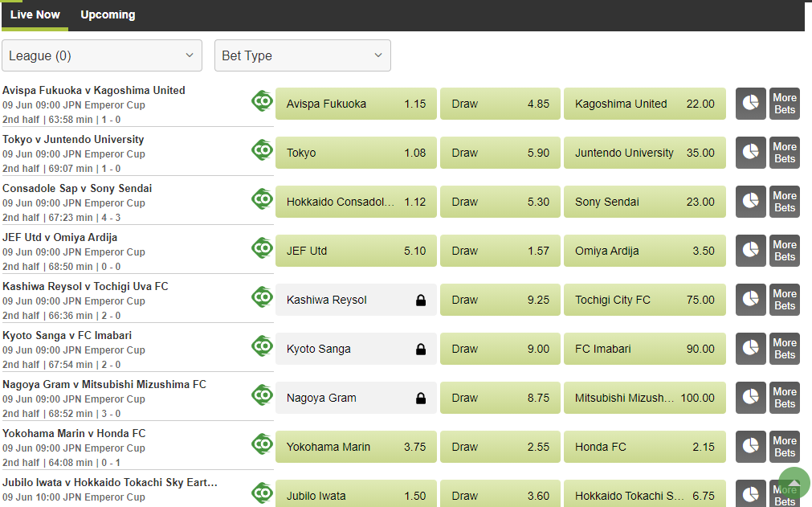
Task: Click lock icon on Kyoto Sanga odds
Action: (421, 349)
